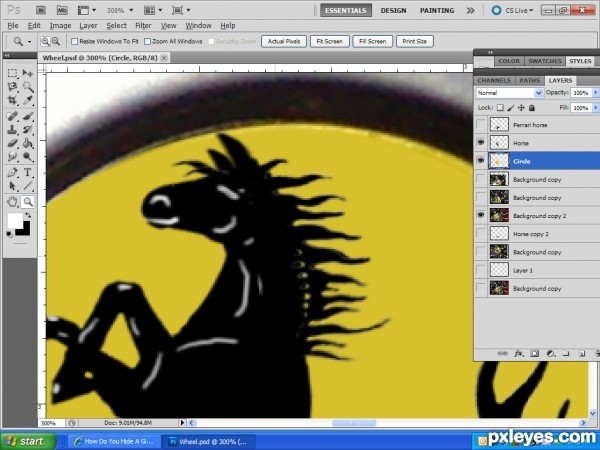Expand more workspaces with double chevron
This screenshot has width=600, height=450.
click(x=470, y=10)
